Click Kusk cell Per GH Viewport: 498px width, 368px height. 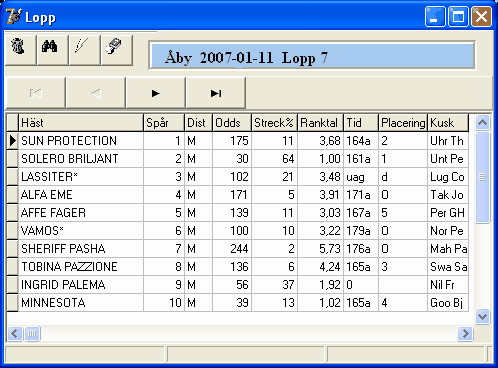pyautogui.click(x=448, y=213)
